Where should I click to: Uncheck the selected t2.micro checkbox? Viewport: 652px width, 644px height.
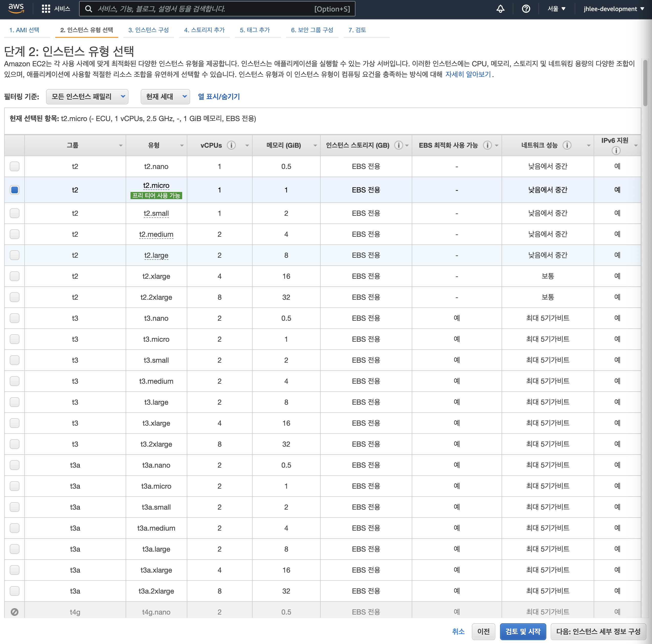(15, 190)
